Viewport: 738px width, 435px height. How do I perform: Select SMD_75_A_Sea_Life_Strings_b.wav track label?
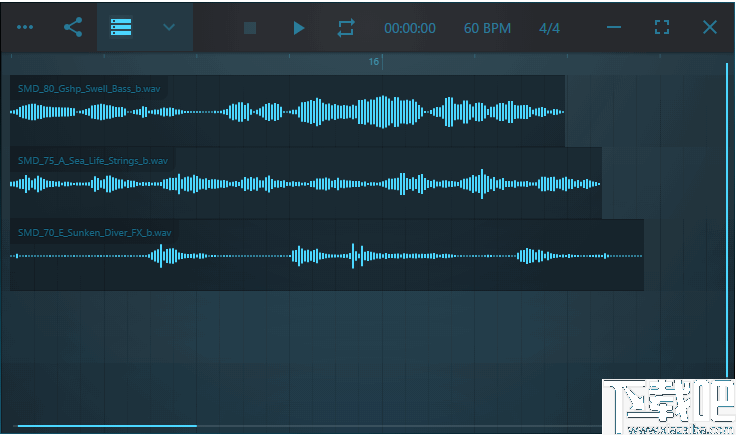click(93, 161)
